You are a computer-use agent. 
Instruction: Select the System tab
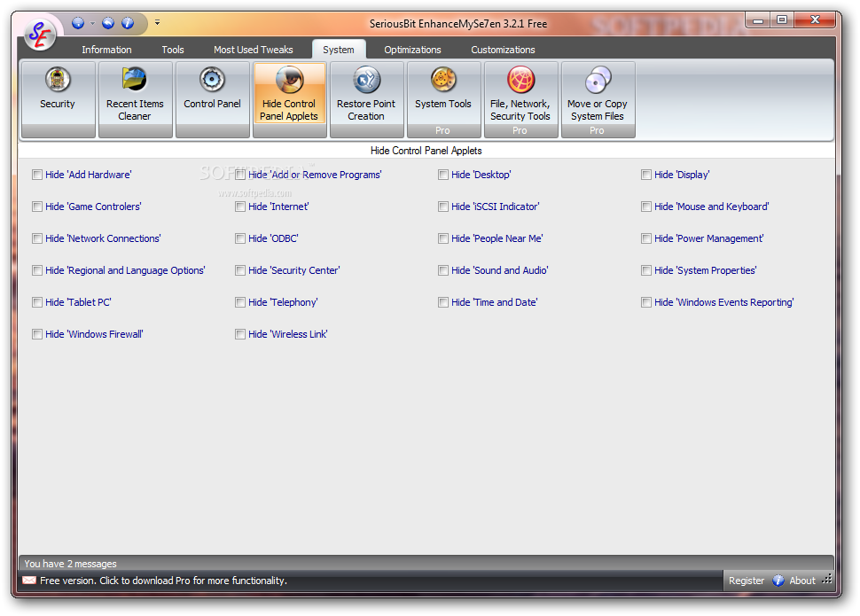tap(339, 50)
